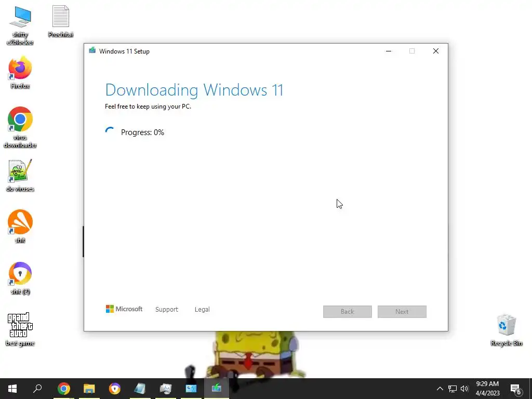Open the system monitor taskbar icon
This screenshot has height=399, width=532.
166,389
